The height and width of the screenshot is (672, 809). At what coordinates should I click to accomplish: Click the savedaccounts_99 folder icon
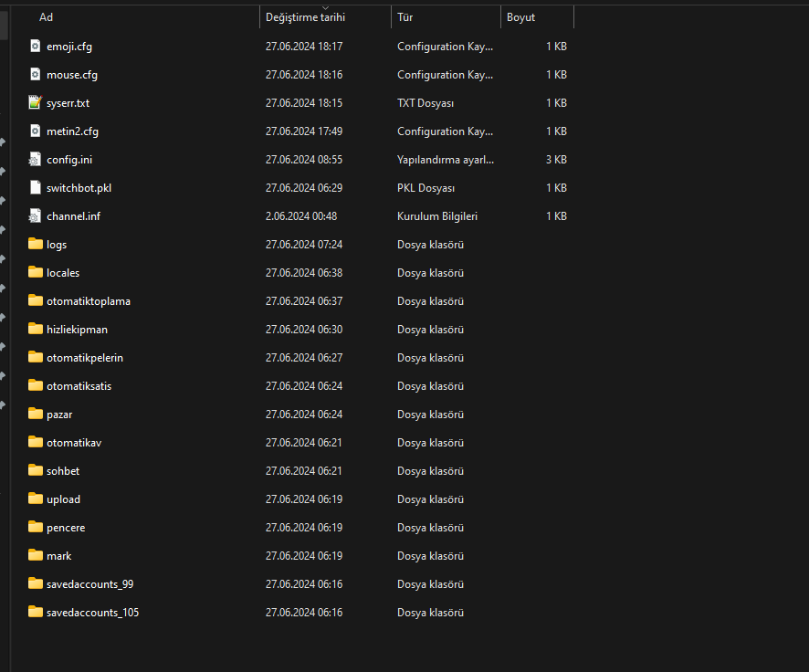tap(35, 584)
